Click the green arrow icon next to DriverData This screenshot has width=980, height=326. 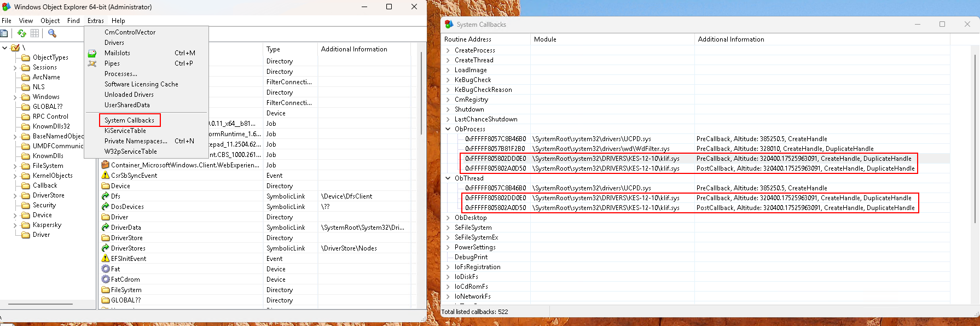(106, 228)
